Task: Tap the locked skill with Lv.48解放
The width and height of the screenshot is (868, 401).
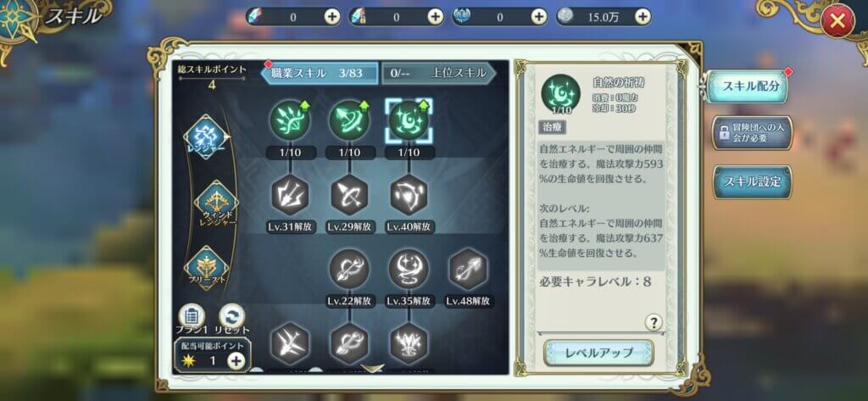Action: [x=468, y=269]
